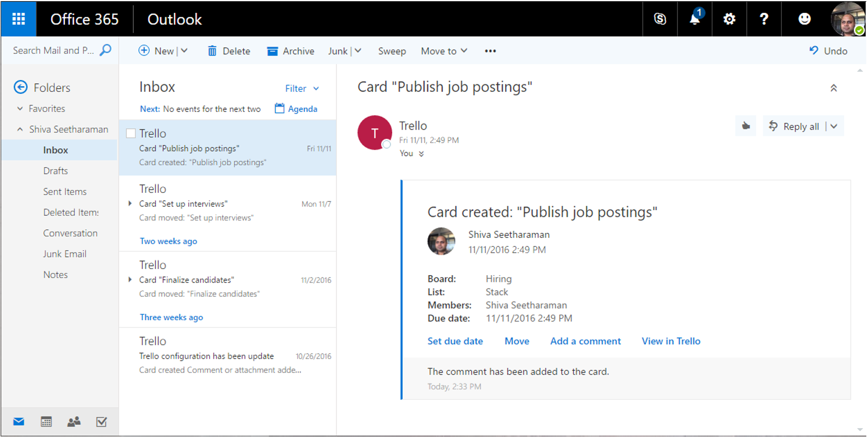Create a new message with New
This screenshot has height=437, width=868.
tap(156, 51)
